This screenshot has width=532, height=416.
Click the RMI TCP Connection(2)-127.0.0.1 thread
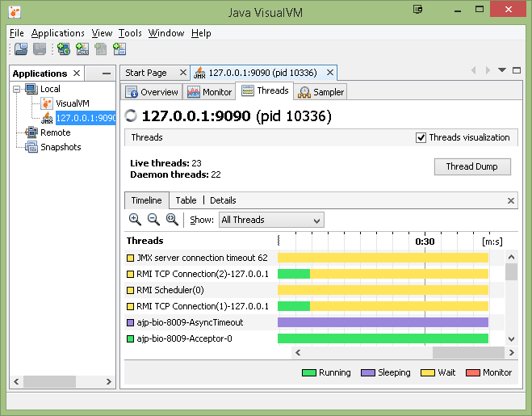314,274
